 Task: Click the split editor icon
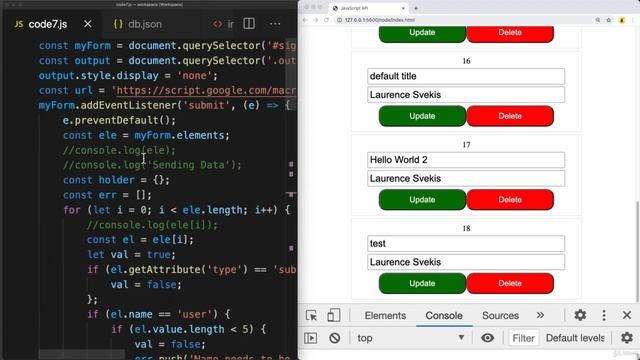249,24
